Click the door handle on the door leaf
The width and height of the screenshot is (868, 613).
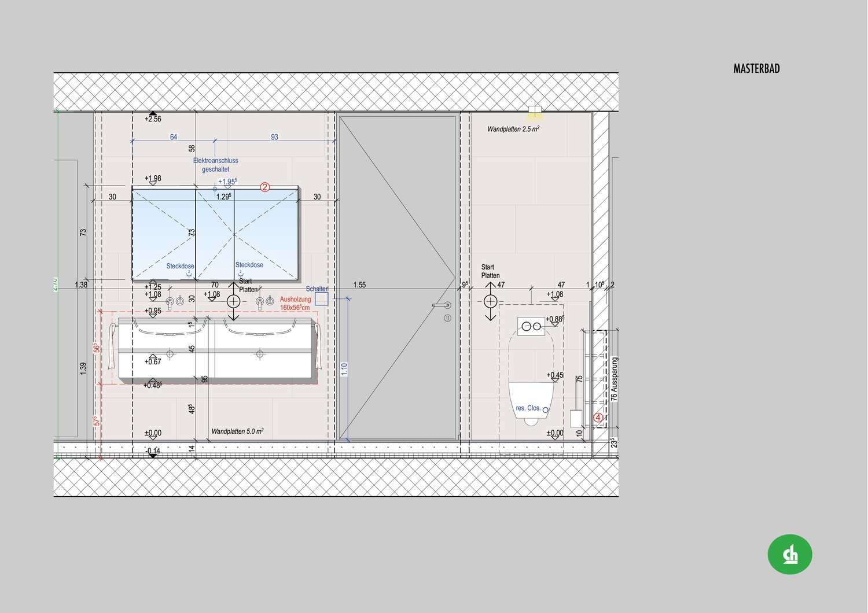coord(441,305)
